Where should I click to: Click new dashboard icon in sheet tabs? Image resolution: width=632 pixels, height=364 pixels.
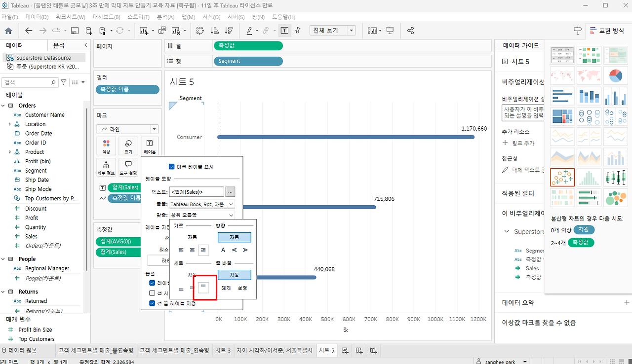(x=359, y=351)
